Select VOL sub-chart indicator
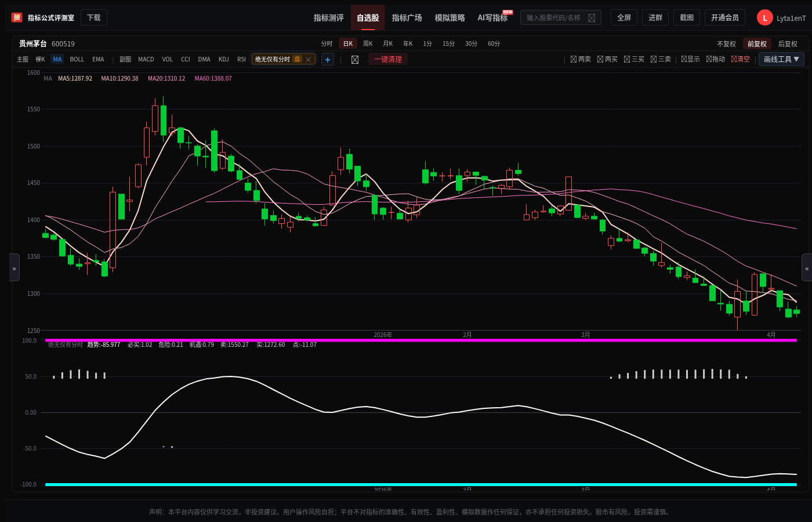Viewport: 812px width, 522px height. pyautogui.click(x=168, y=59)
